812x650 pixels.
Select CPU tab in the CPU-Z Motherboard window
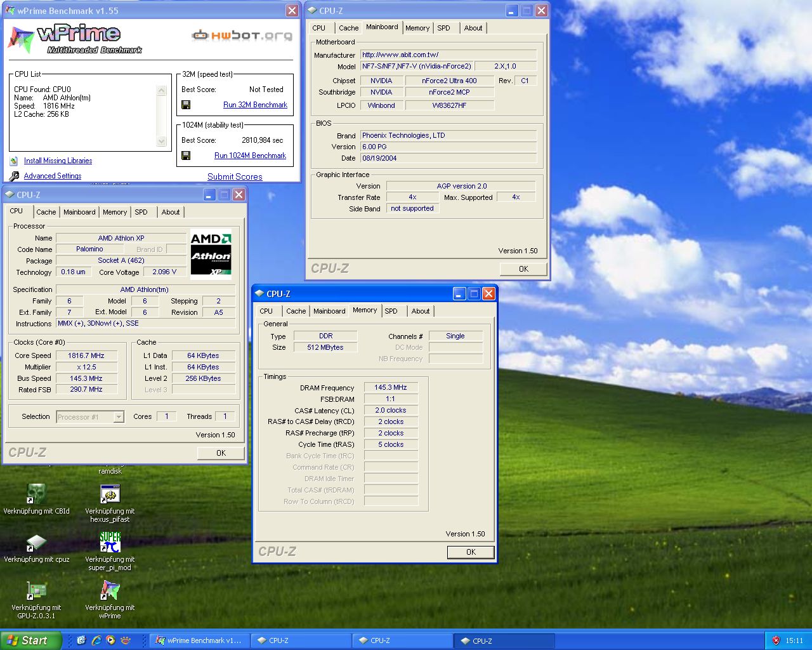(319, 28)
